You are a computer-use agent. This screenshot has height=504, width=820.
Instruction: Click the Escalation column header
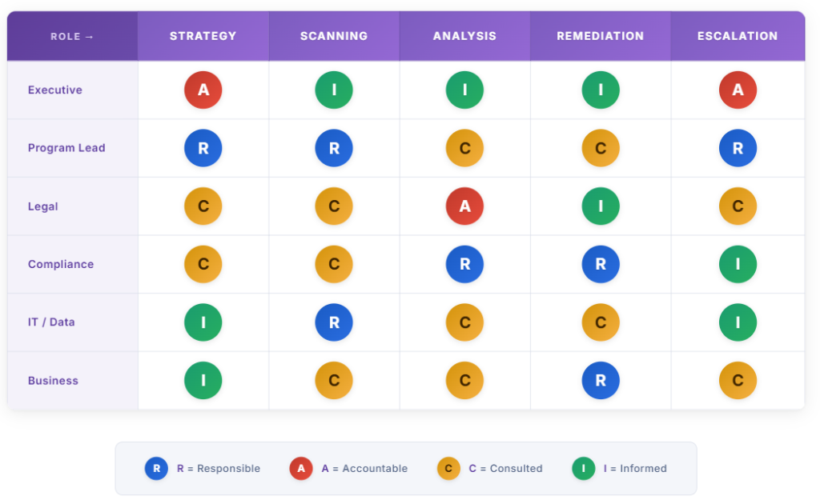[x=738, y=36]
